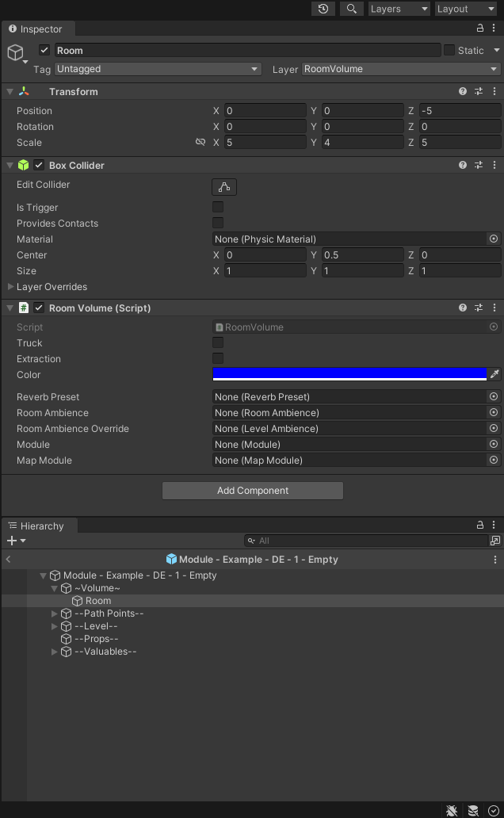The image size is (504, 818).
Task: Disable the Box Collider component checkbox
Action: [x=39, y=165]
